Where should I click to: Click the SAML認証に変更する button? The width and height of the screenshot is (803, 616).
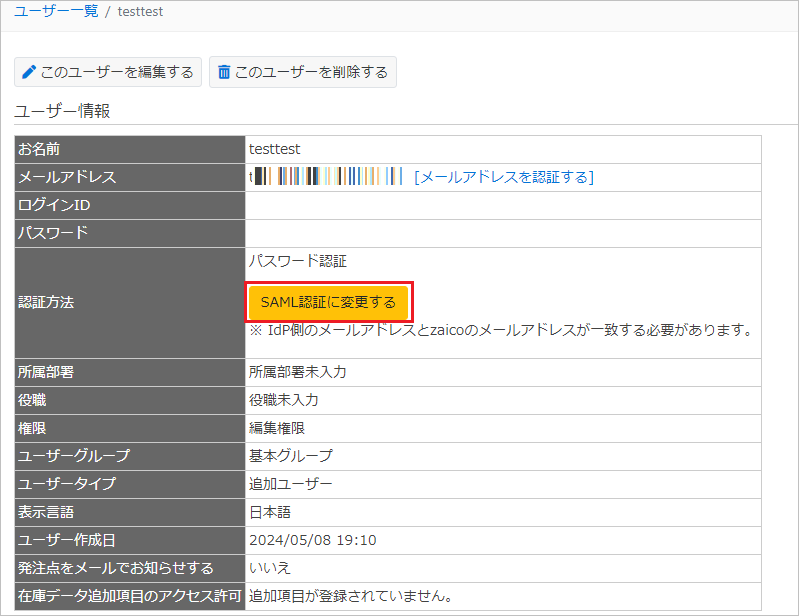pos(328,302)
